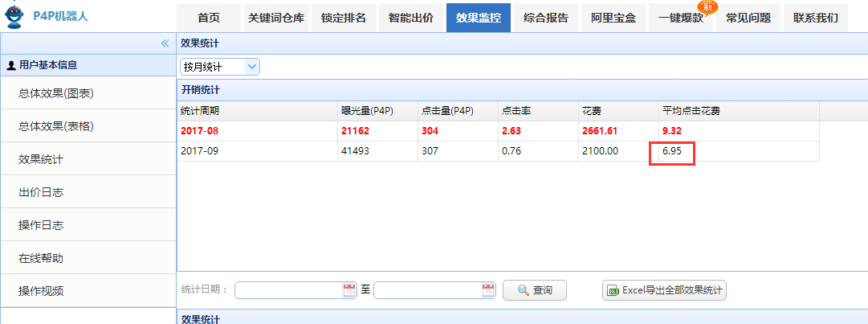The image size is (868, 324).
Task: Sort by 点击率 column header
Action: [538, 111]
